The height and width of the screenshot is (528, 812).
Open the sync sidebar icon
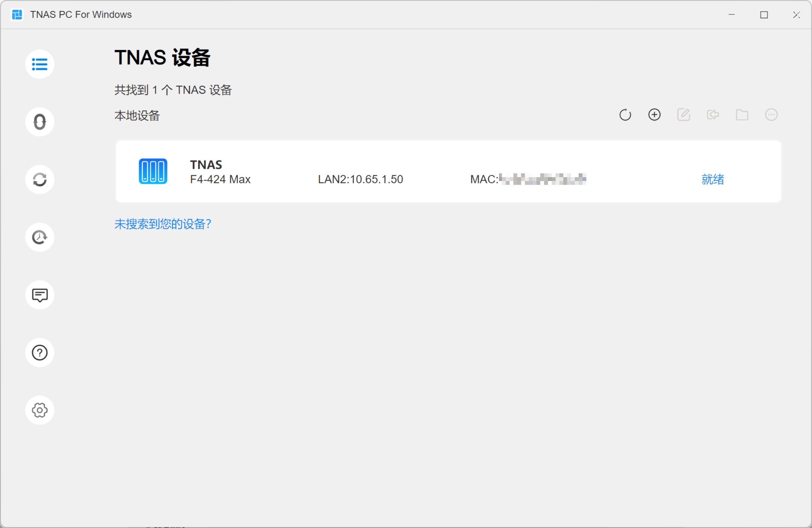(x=40, y=179)
